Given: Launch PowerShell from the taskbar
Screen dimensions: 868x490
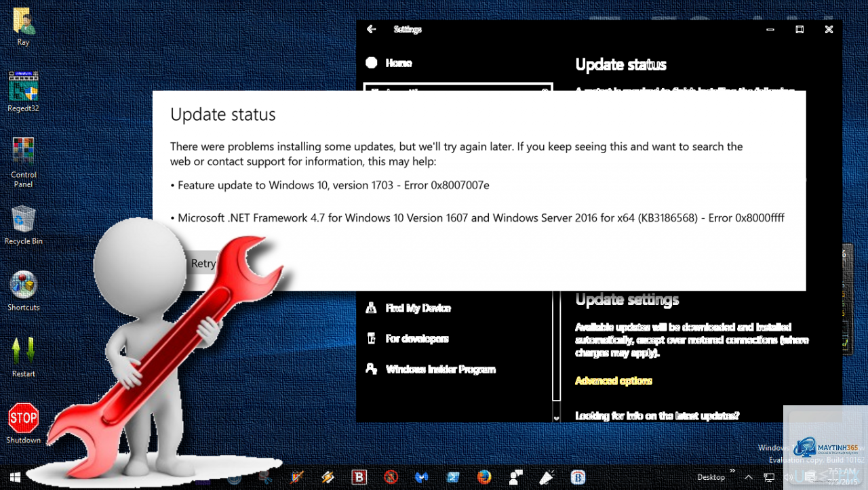Looking at the screenshot, I should 452,477.
